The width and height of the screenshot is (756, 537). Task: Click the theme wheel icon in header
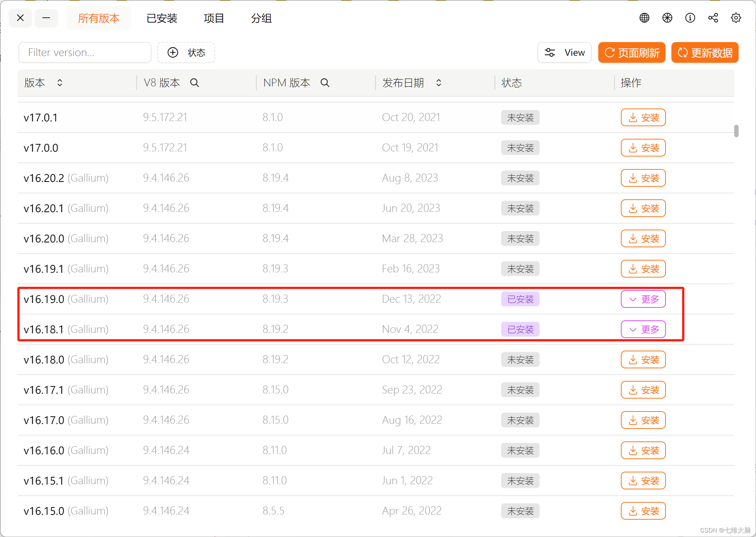point(667,18)
